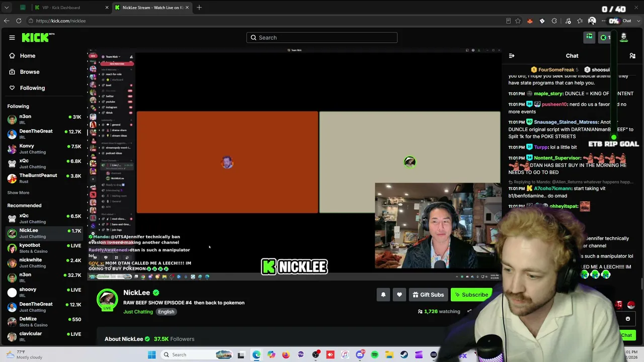Click the weather widget in the taskbar
Viewport: 644px width, 362px height.
[23, 355]
